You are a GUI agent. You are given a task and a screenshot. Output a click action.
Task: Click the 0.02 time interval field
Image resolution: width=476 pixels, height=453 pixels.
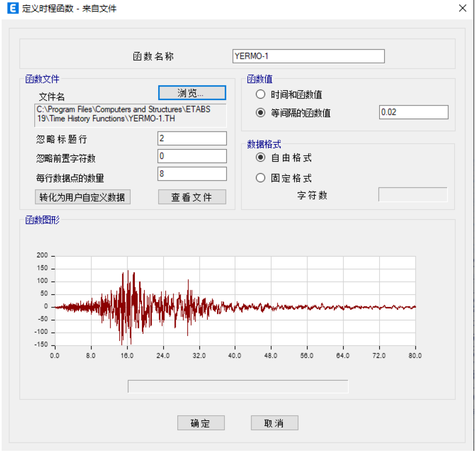click(x=414, y=112)
